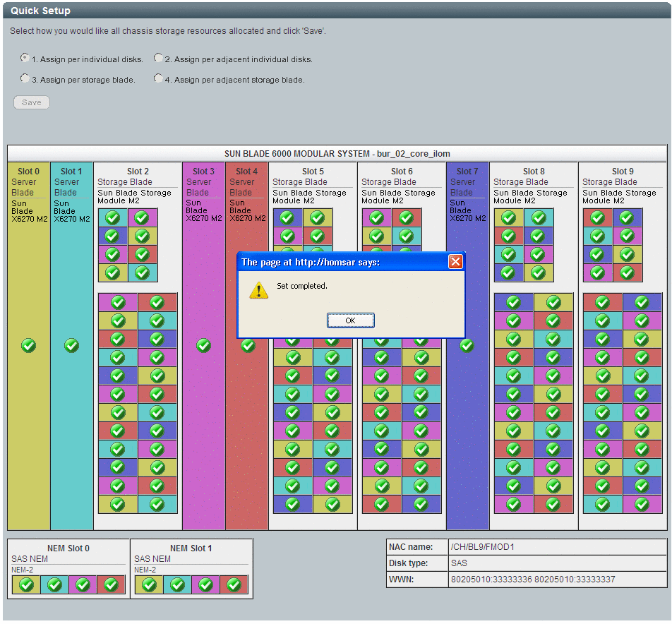
Task: Click the NAC name value /CH/BL9/FMOD1
Action: [x=483, y=547]
